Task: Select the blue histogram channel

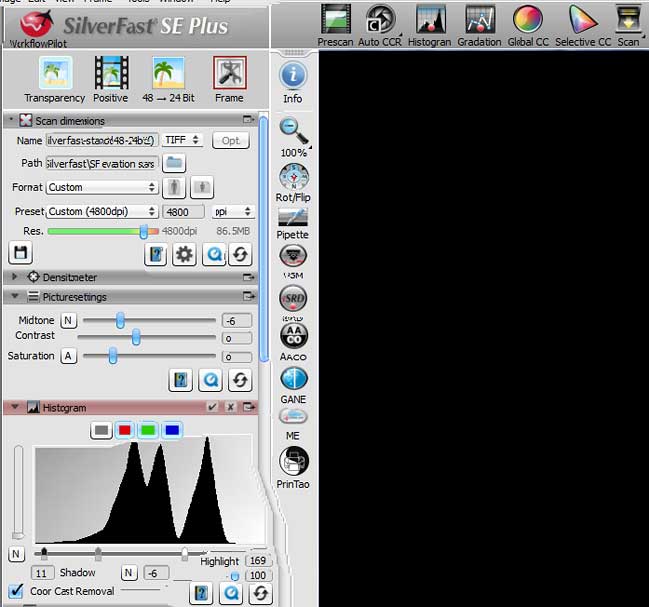Action: 172,430
